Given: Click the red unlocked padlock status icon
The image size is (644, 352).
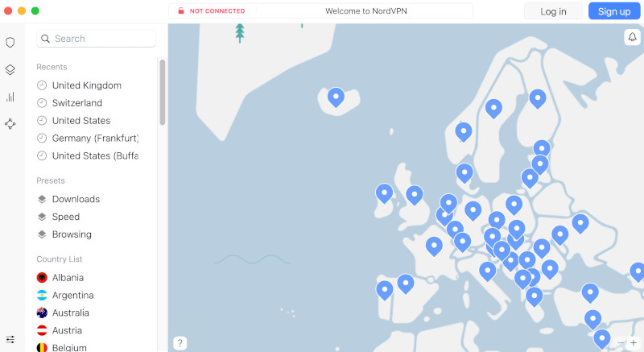Looking at the screenshot, I should 180,10.
